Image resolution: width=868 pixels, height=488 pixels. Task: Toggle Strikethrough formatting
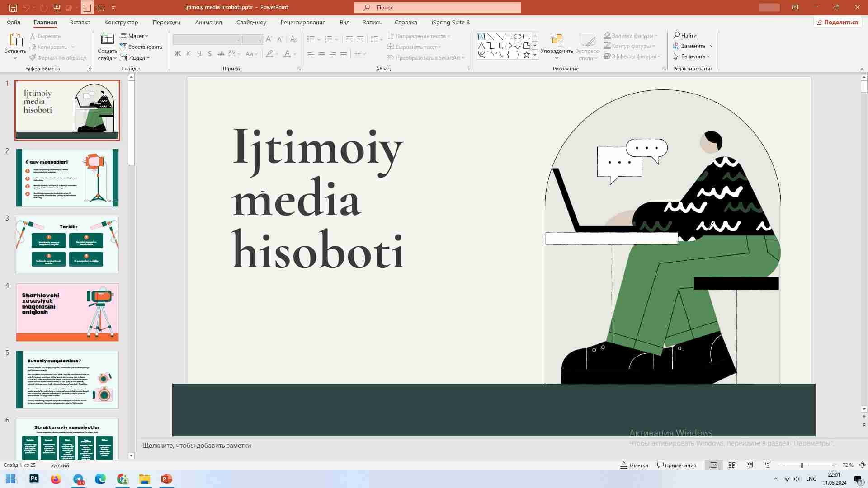(x=221, y=54)
